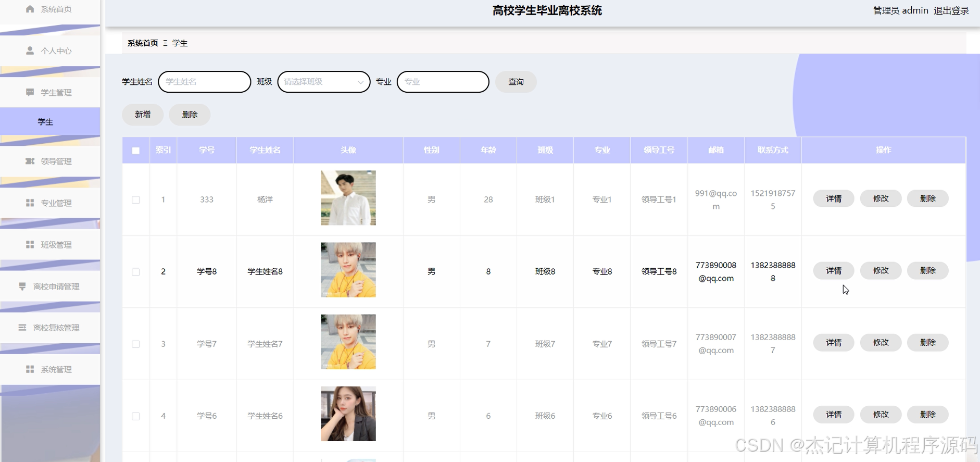Check the checkbox for student 杨洋
This screenshot has height=462, width=980.
pyautogui.click(x=136, y=200)
